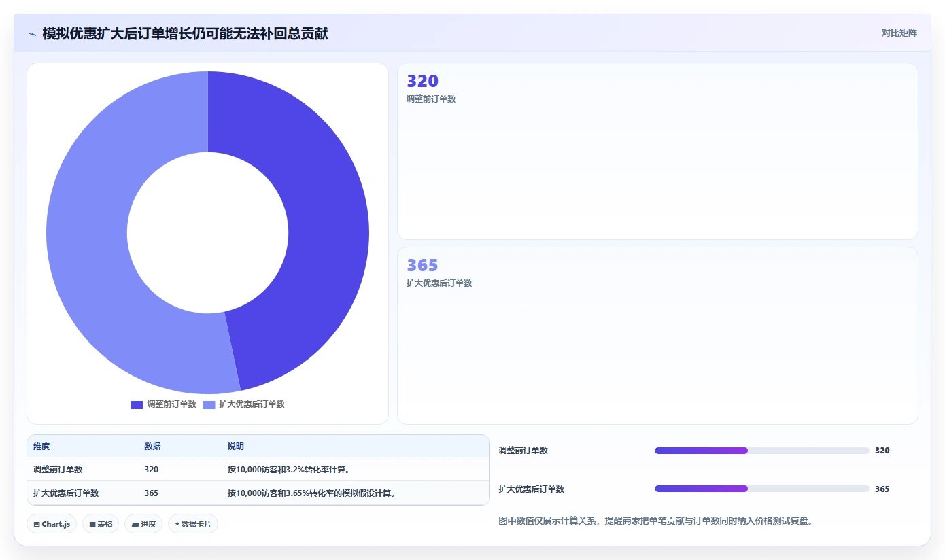Toggle 扩大优惠后订单数 legend swatch in chart
Viewport: 945px width, 560px height.
click(209, 404)
